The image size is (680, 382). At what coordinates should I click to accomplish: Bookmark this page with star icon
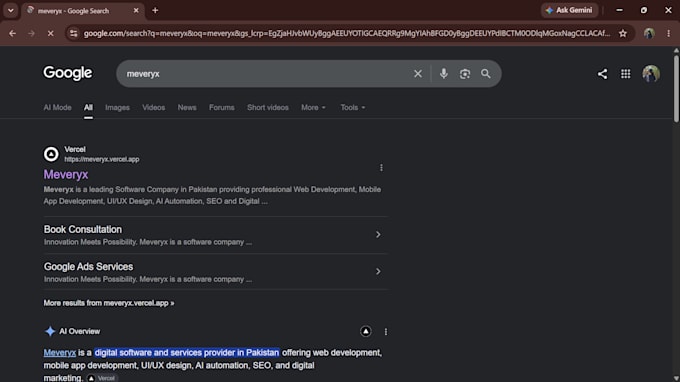click(x=623, y=33)
